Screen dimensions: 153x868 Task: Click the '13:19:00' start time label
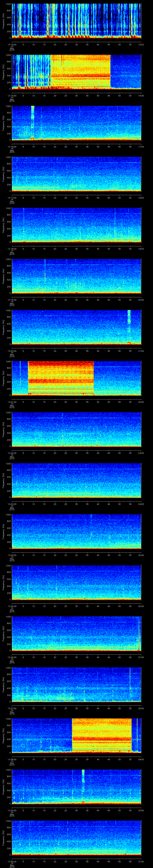click(x=12, y=300)
